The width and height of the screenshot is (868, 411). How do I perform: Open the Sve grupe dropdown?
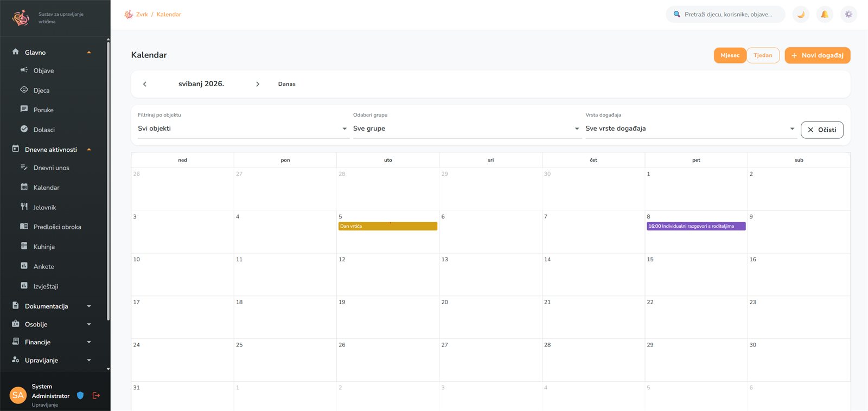(467, 129)
